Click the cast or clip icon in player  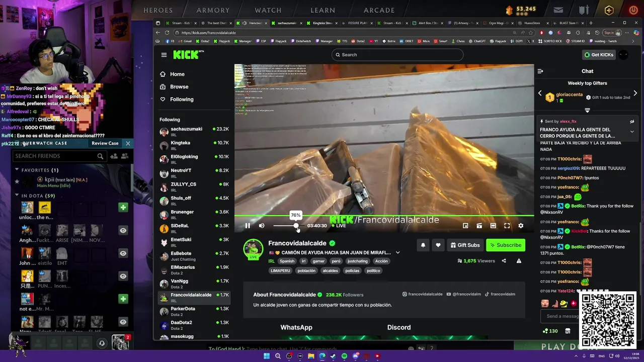point(479,226)
